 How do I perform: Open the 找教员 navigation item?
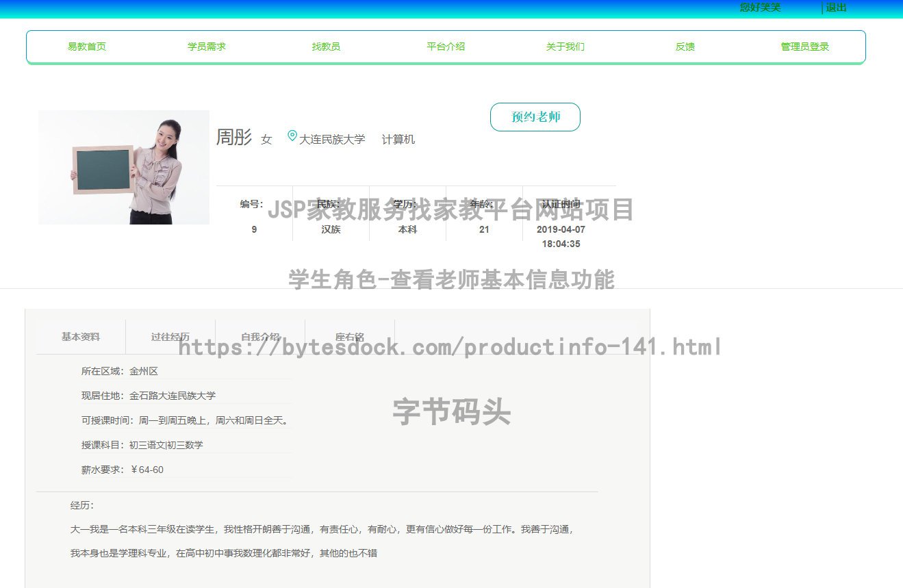click(326, 47)
